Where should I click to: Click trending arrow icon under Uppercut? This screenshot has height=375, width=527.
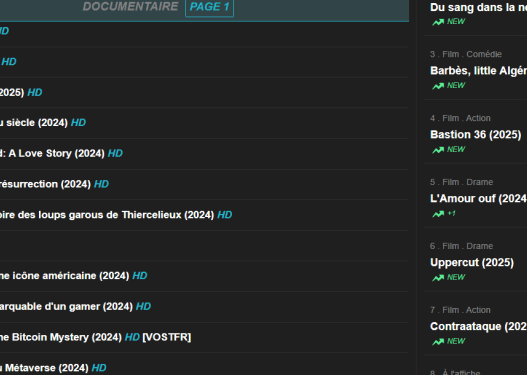click(x=438, y=278)
